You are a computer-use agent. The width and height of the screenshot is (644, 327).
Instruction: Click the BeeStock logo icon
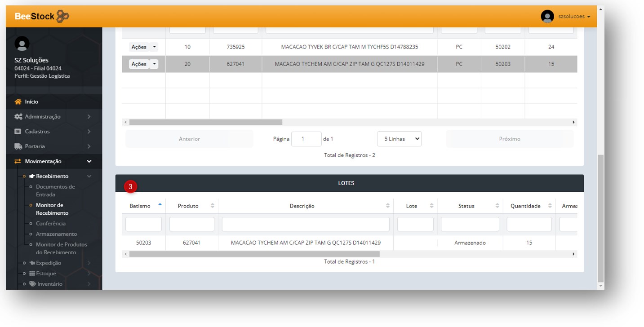tap(63, 17)
